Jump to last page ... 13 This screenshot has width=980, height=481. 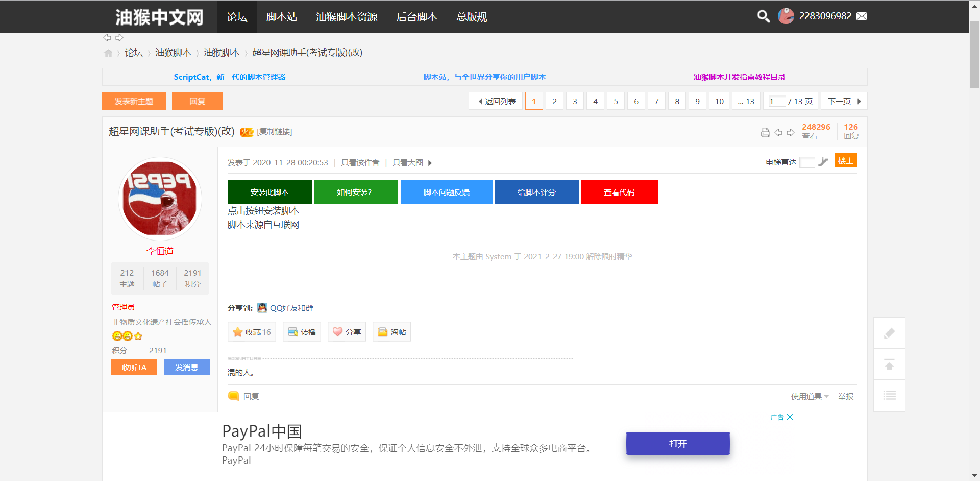[746, 101]
